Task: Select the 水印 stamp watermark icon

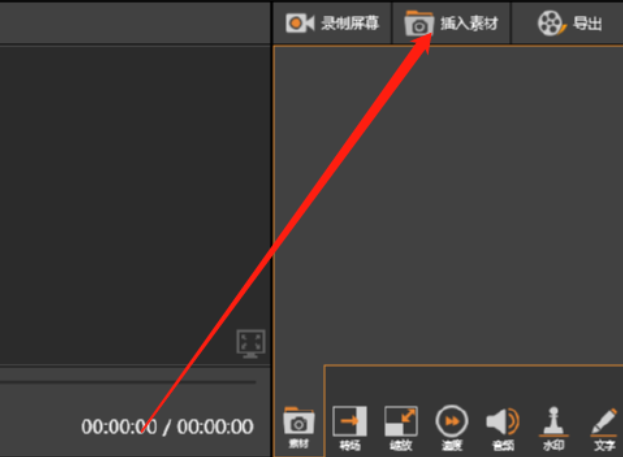Action: (x=553, y=428)
